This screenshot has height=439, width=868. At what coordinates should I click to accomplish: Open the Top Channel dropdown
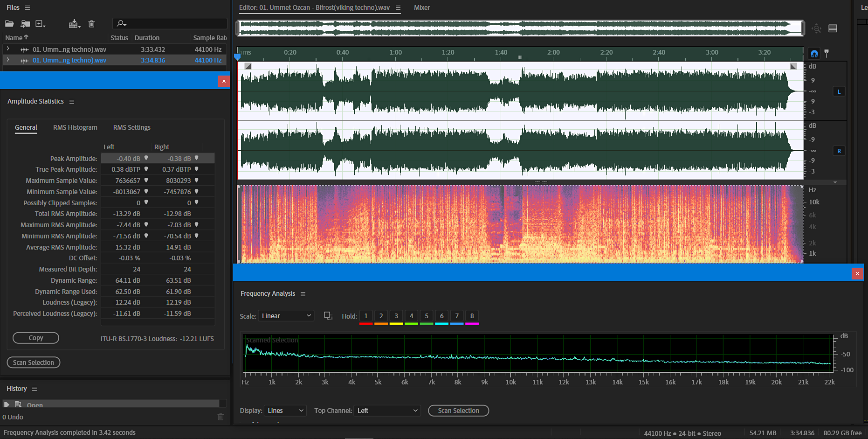coord(387,411)
